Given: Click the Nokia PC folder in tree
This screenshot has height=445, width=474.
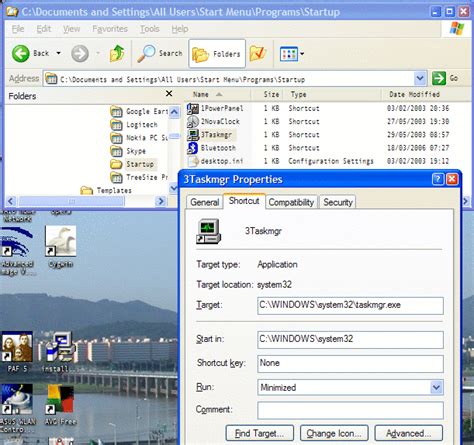Looking at the screenshot, I should pos(139,138).
